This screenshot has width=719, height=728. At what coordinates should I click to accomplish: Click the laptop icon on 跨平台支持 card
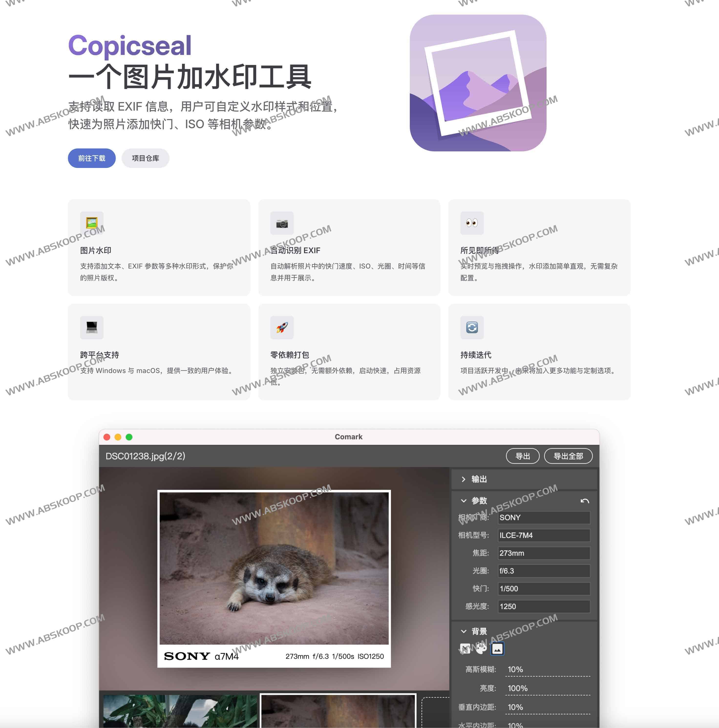click(x=92, y=327)
